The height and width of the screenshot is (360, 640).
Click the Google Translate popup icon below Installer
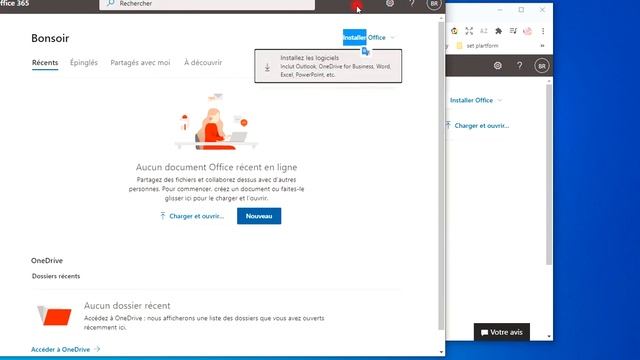pyautogui.click(x=365, y=51)
